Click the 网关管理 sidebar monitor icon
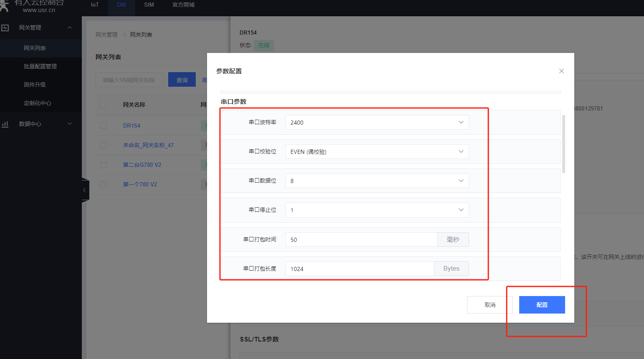 point(5,28)
